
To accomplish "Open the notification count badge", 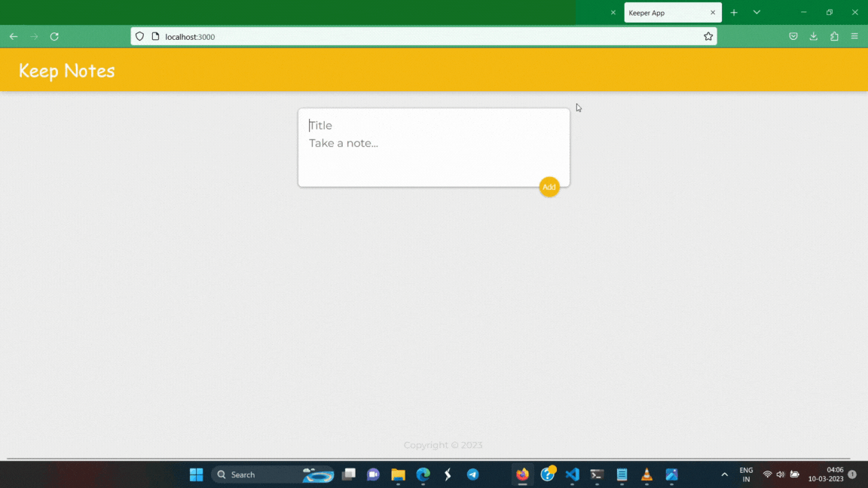I will (852, 474).
